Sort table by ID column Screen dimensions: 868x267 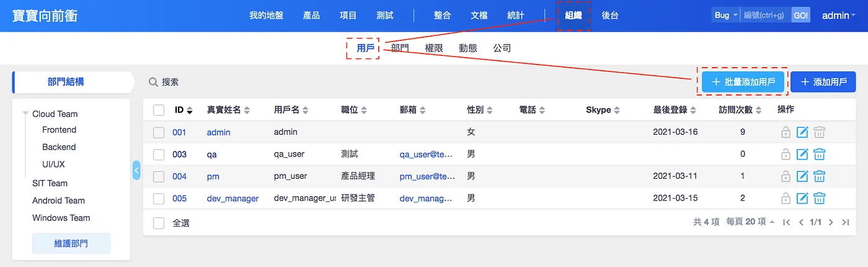point(184,110)
